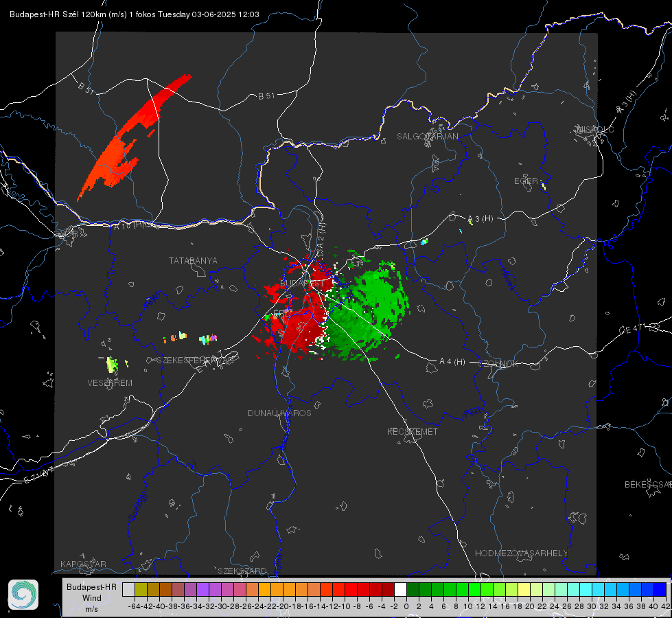
Task: Click the -64 value on the legend scale
Action: (135, 606)
